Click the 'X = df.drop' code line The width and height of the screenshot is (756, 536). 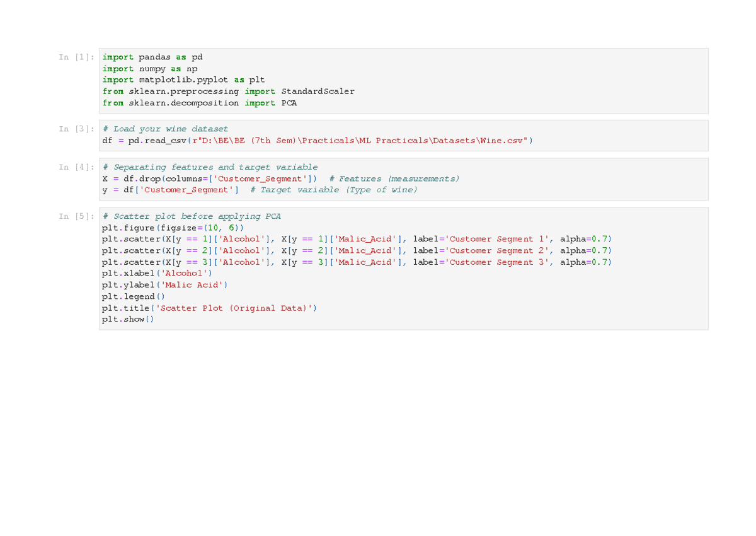click(281, 178)
